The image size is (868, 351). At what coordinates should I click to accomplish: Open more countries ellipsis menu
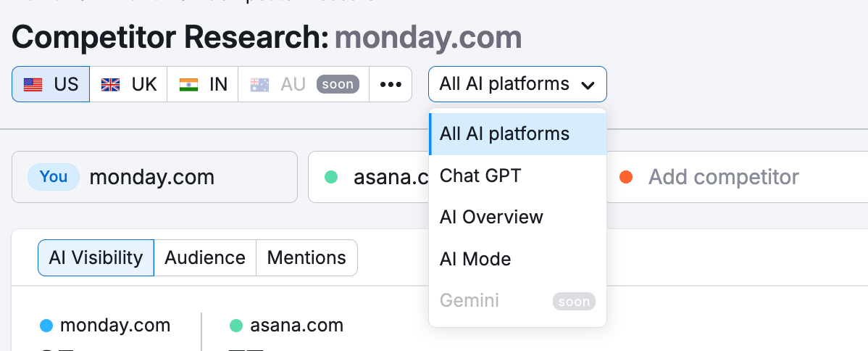point(391,85)
